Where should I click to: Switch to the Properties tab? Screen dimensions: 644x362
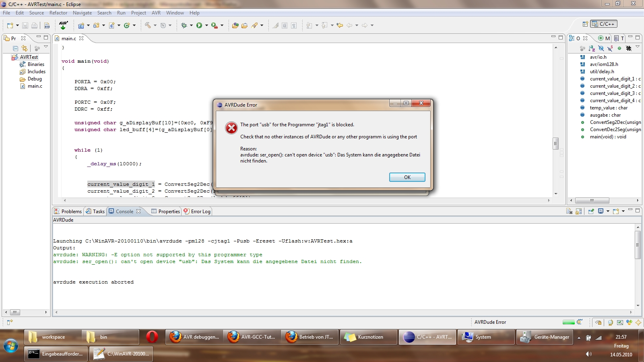coord(165,211)
